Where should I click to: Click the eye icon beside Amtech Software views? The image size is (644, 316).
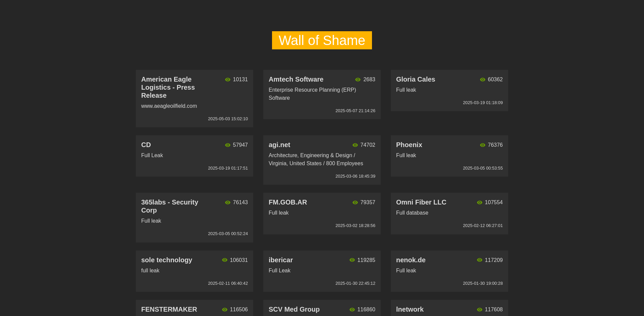point(358,80)
